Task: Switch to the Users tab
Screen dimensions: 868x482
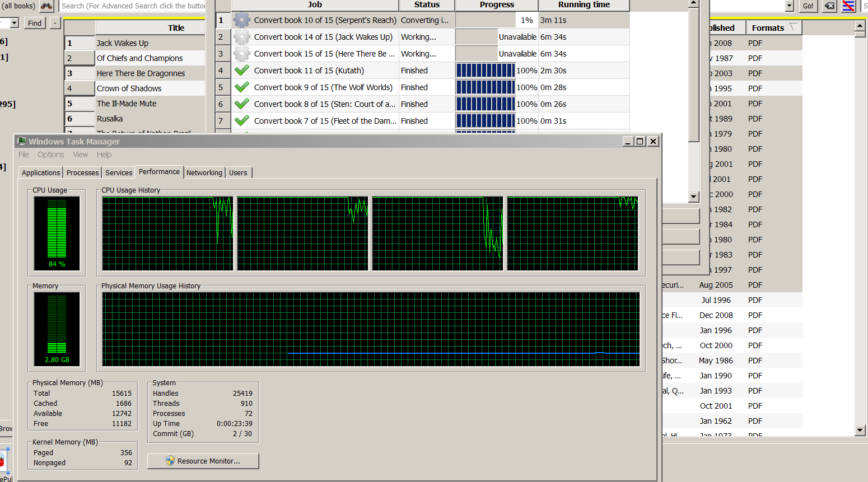Action: (x=238, y=173)
